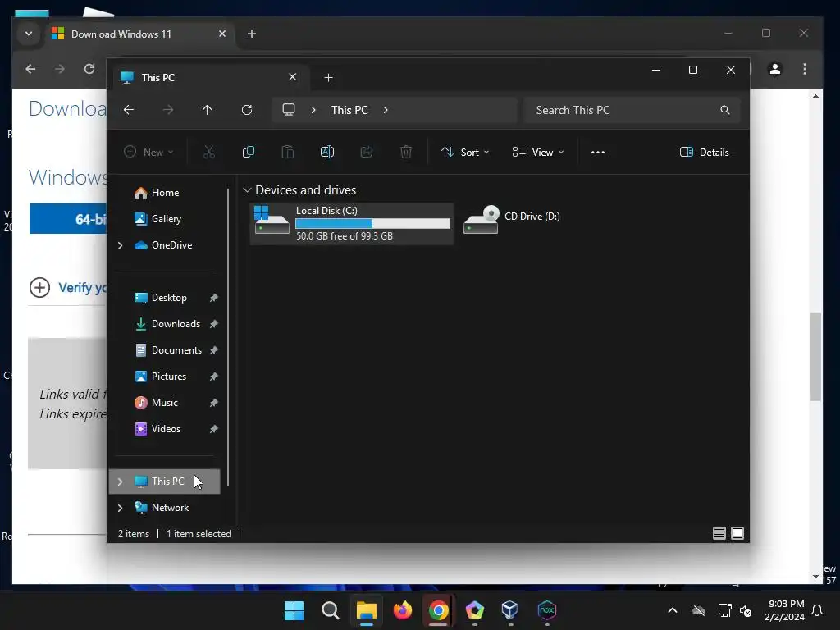Screen dimensions: 840x630
Task: Select the Download Windows 11 Chrome tab
Action: click(x=138, y=34)
